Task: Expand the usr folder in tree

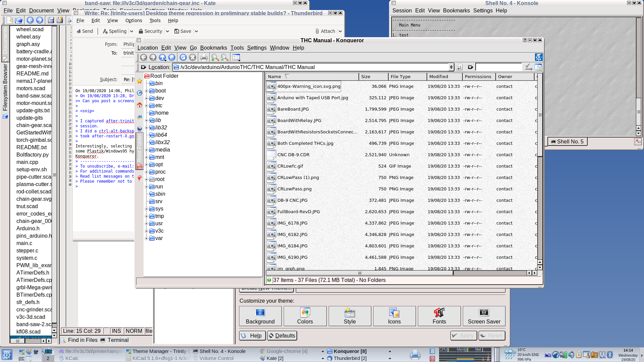Action: (147, 224)
